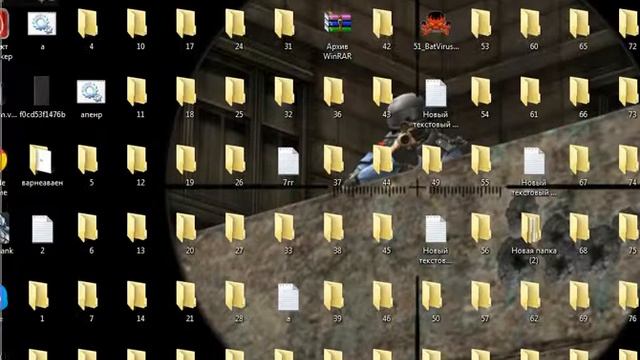Open folder 26
The height and width of the screenshot is (360, 640).
[x=235, y=160]
